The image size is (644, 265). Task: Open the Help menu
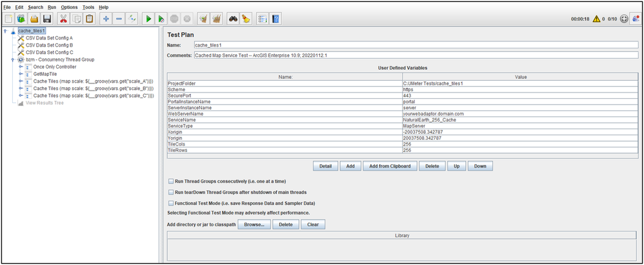pyautogui.click(x=103, y=7)
